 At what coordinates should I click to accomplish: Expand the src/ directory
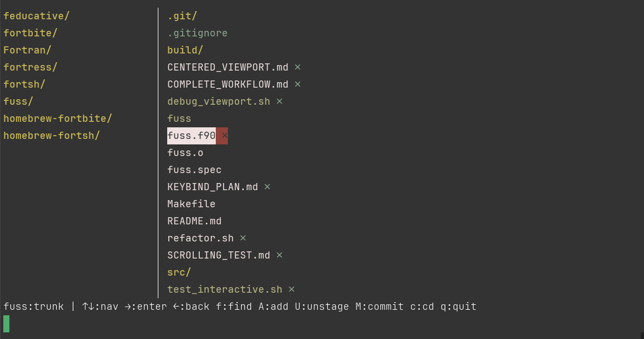coord(179,272)
